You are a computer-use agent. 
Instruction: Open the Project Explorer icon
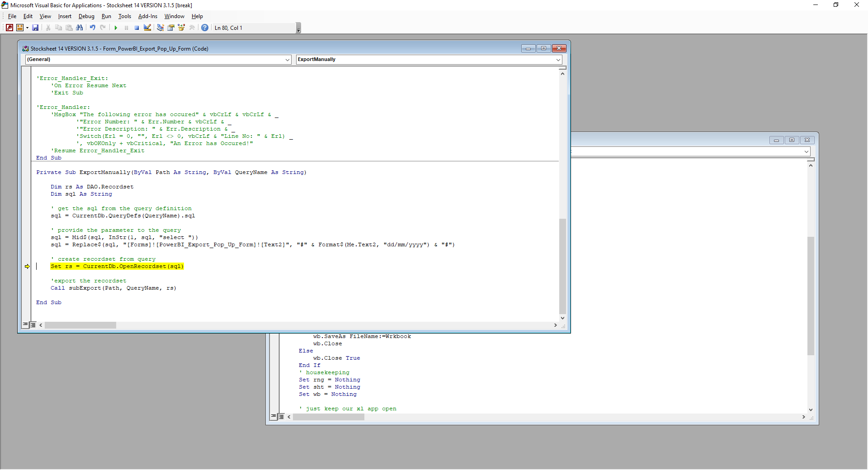[x=160, y=28]
